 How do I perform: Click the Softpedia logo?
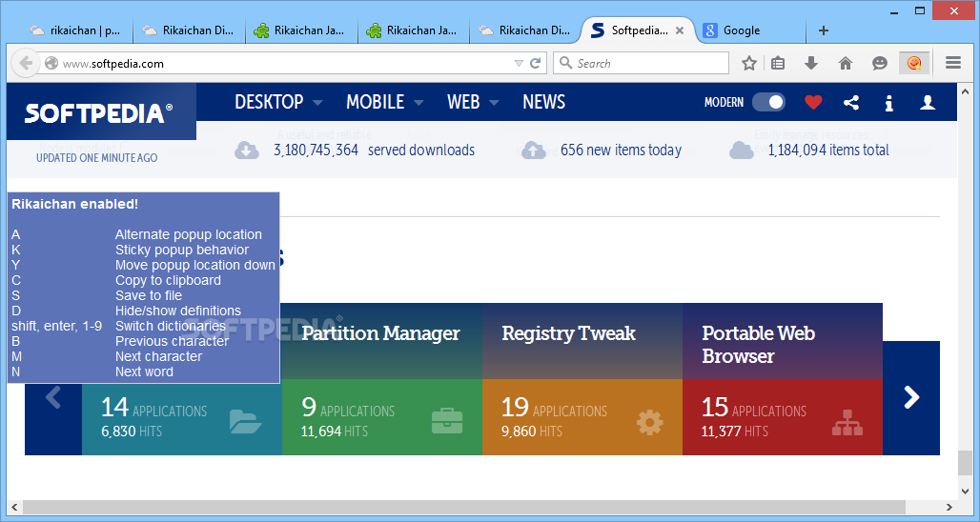coord(98,113)
